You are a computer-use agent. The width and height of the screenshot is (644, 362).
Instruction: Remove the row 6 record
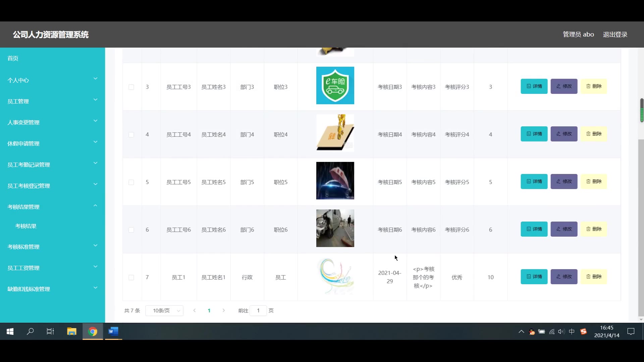[594, 229]
